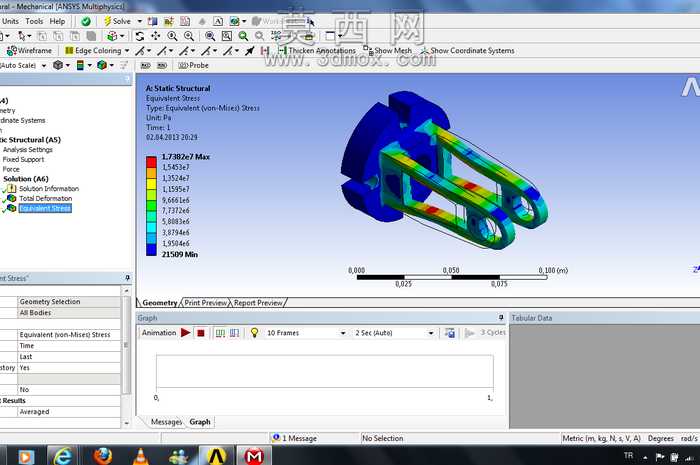Click the Zoom in/out magnifier icon
This screenshot has height=465, width=700.
(x=172, y=36)
